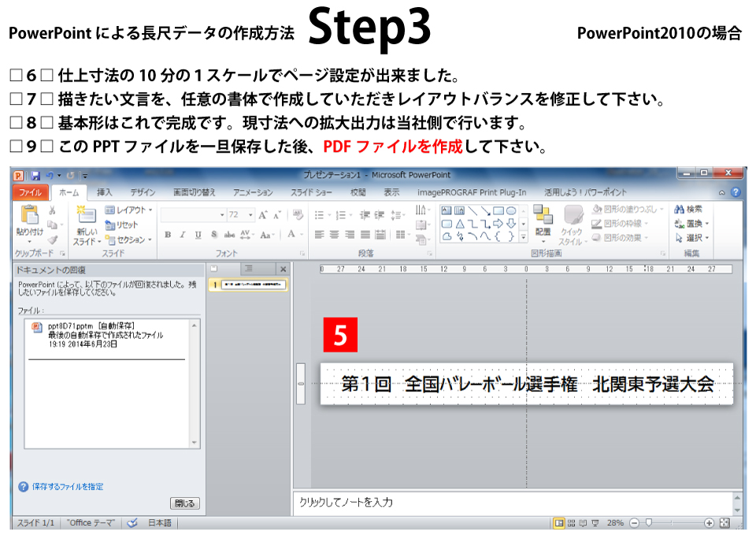The height and width of the screenshot is (539, 756).
Task: Fit slide to current window
Action: coord(724,522)
